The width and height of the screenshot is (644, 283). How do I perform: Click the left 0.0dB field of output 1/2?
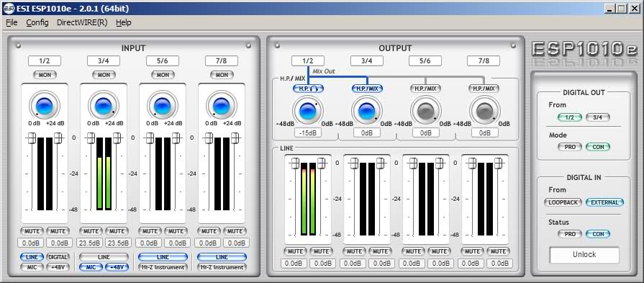[294, 264]
